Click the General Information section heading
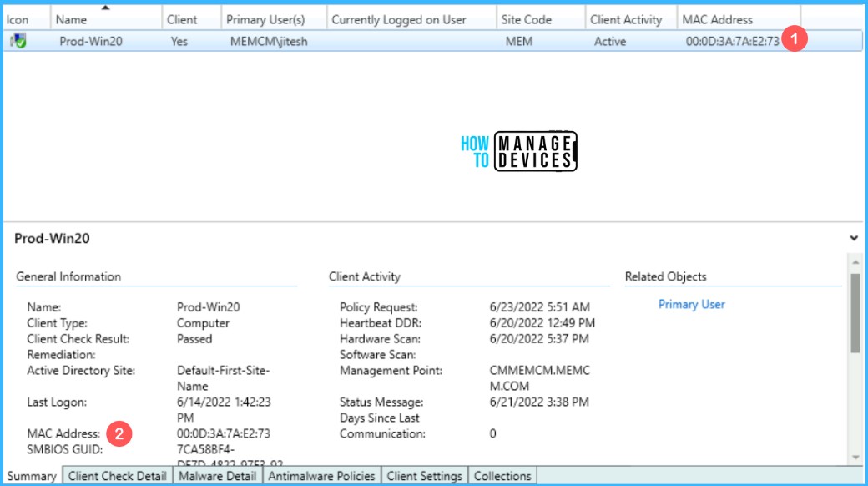 coord(68,276)
